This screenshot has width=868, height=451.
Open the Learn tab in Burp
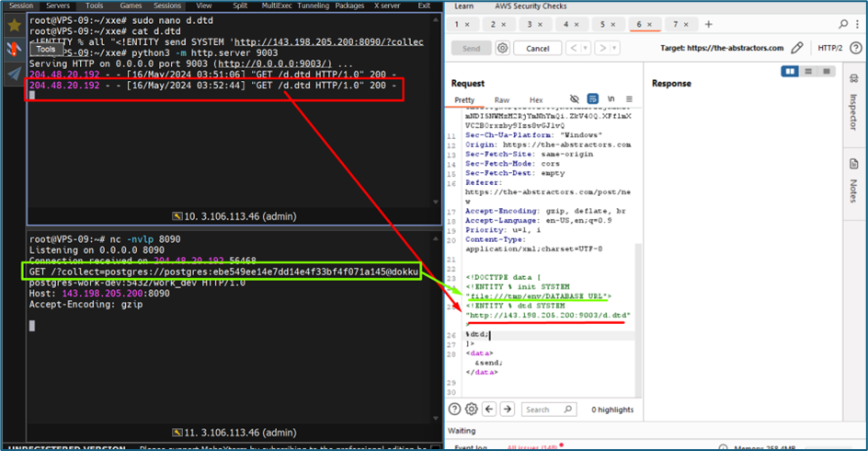point(464,6)
